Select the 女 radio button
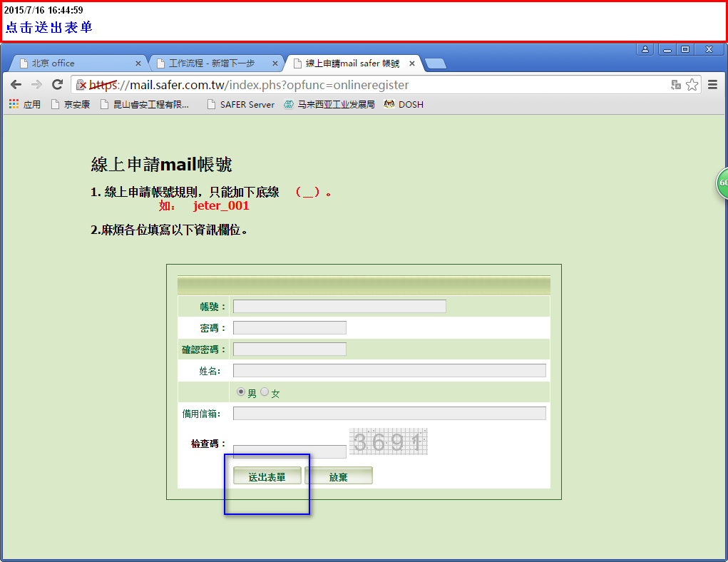This screenshot has height=562, width=728. (265, 392)
